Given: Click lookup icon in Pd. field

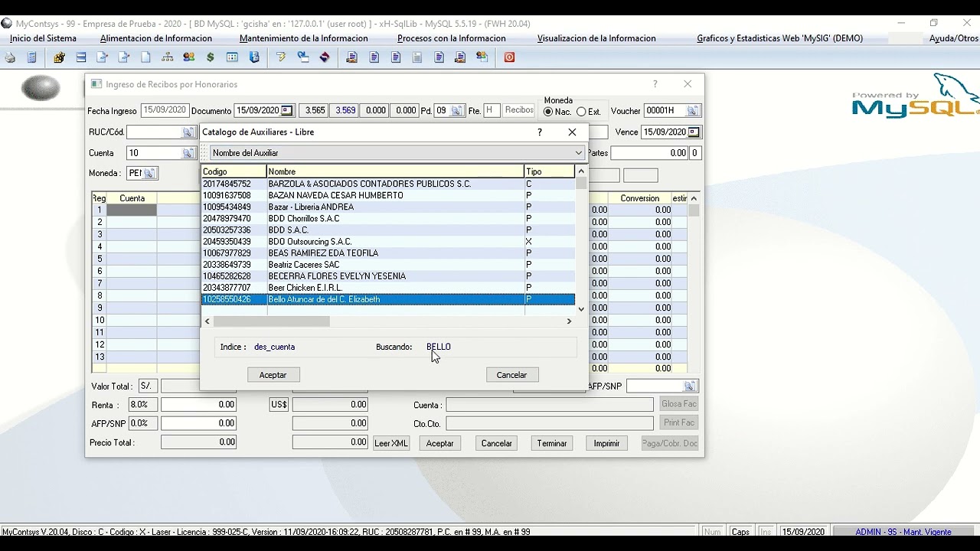Looking at the screenshot, I should pyautogui.click(x=457, y=111).
